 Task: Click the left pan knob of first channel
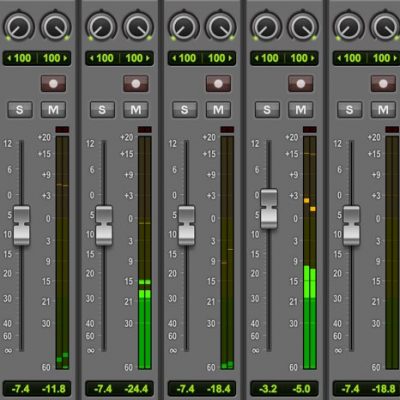tap(19, 26)
